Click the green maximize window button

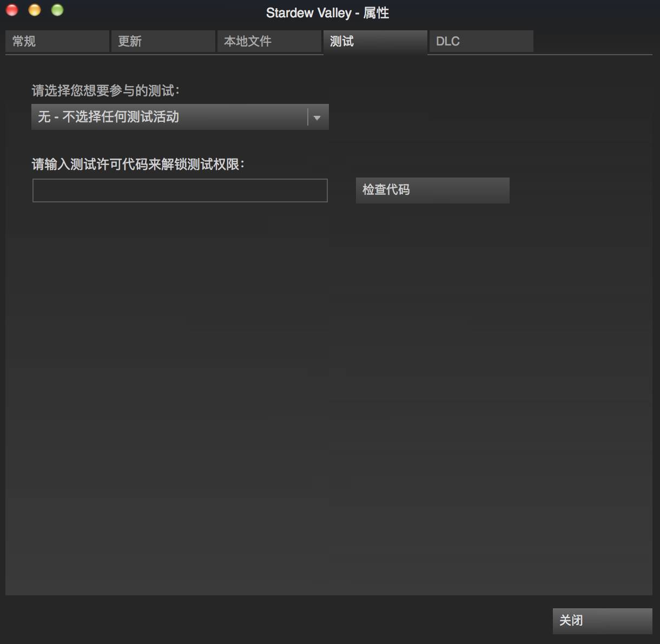(x=57, y=10)
